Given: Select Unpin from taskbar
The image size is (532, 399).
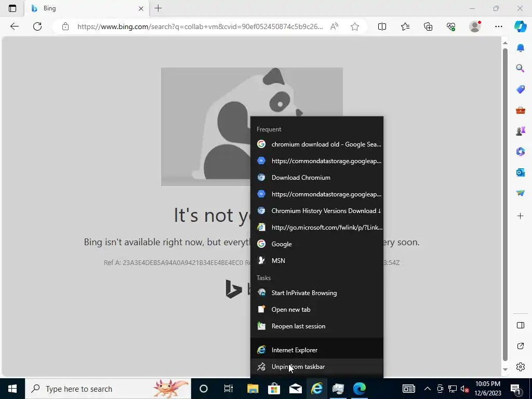Looking at the screenshot, I should click(x=317, y=367).
